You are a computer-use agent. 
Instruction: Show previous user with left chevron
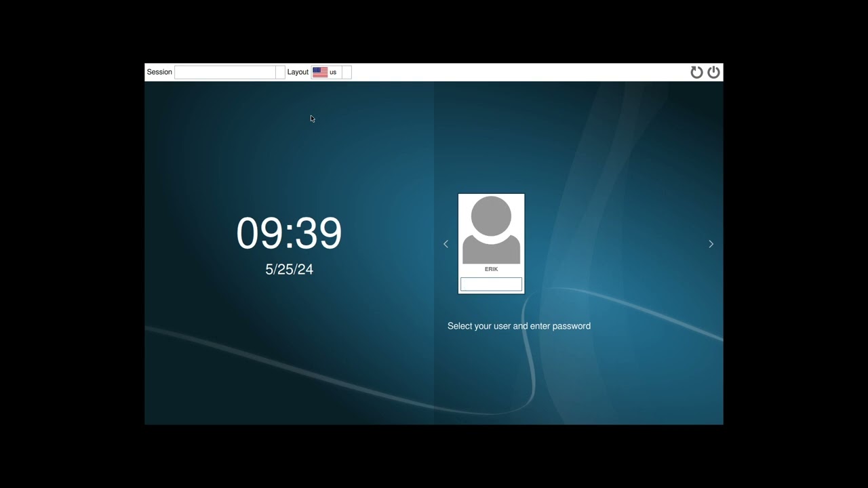446,244
